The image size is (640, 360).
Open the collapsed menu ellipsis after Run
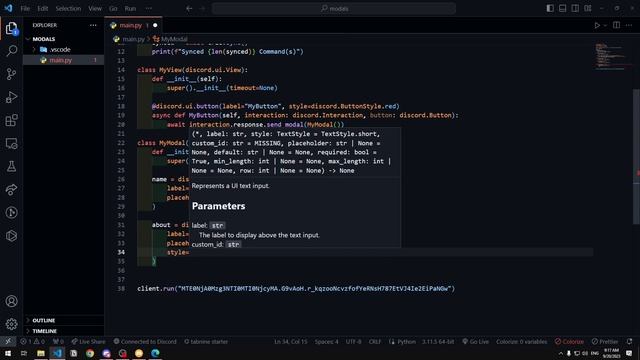tap(149, 8)
